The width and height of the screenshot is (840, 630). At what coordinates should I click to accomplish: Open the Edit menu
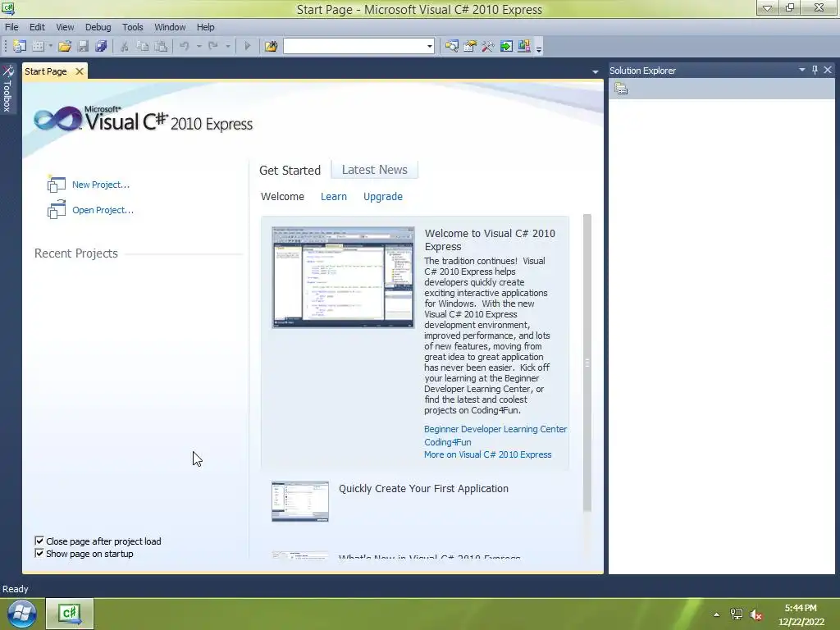click(x=37, y=27)
